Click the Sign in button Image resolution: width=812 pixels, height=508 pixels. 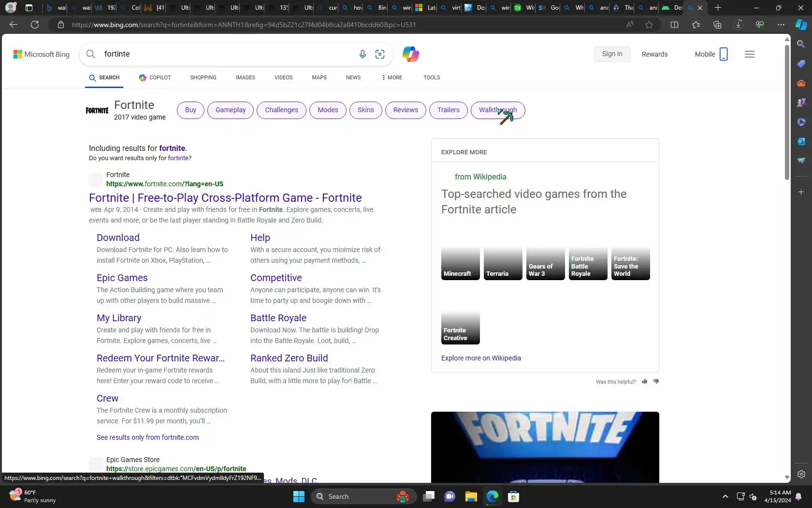[x=612, y=54]
